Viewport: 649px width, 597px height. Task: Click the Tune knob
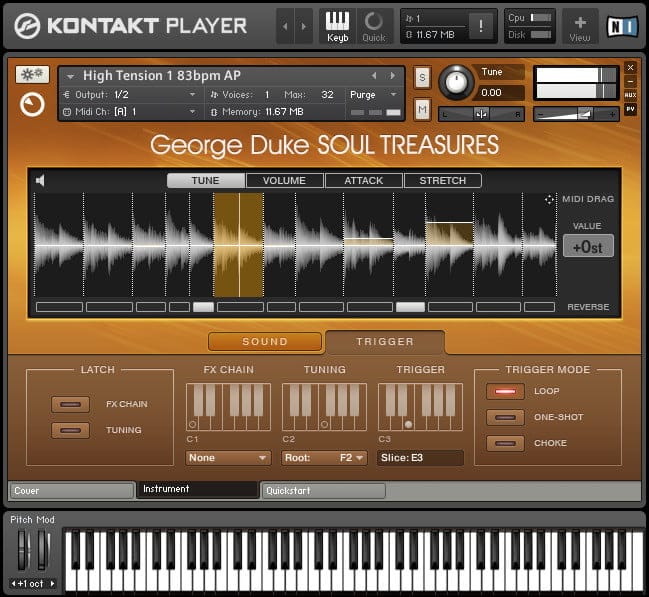456,82
